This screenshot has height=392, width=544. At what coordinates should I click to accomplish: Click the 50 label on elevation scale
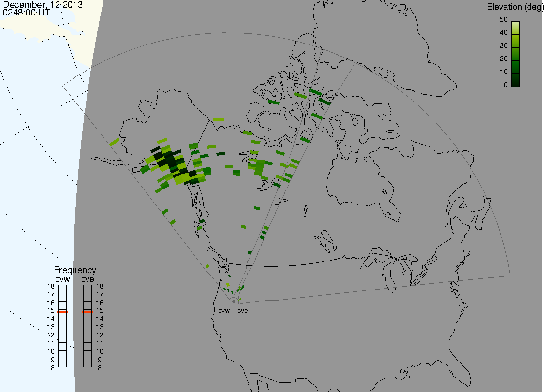(x=504, y=20)
